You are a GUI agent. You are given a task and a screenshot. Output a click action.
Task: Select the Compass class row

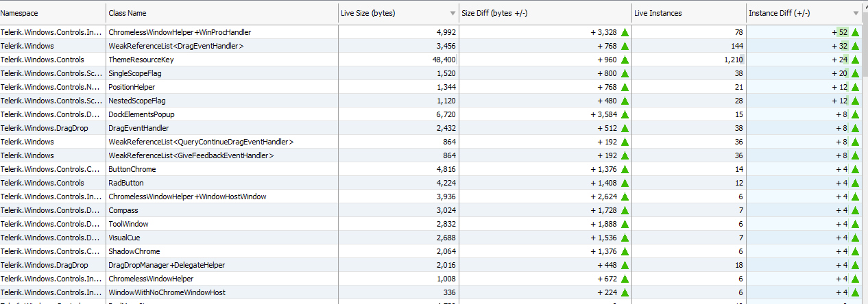point(431,210)
